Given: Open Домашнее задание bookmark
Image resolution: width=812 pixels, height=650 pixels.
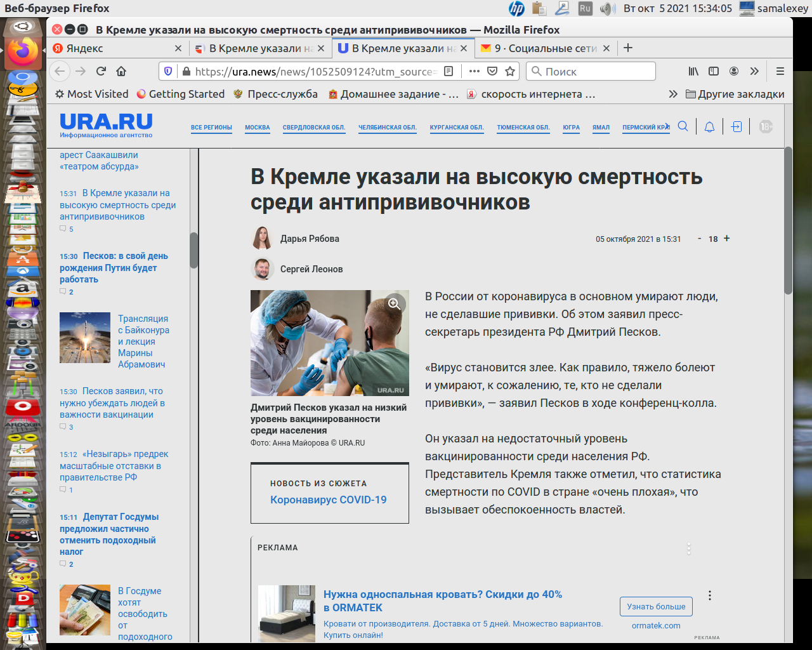Looking at the screenshot, I should 393,94.
